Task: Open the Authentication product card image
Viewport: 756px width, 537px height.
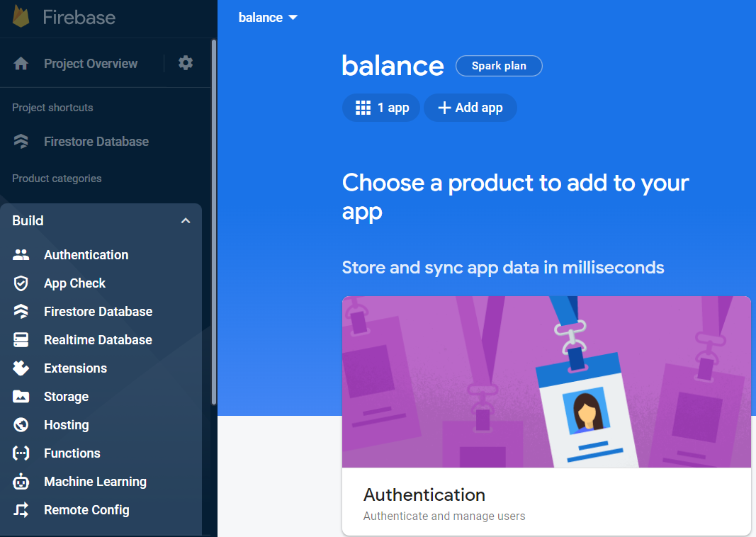Action: (x=546, y=382)
